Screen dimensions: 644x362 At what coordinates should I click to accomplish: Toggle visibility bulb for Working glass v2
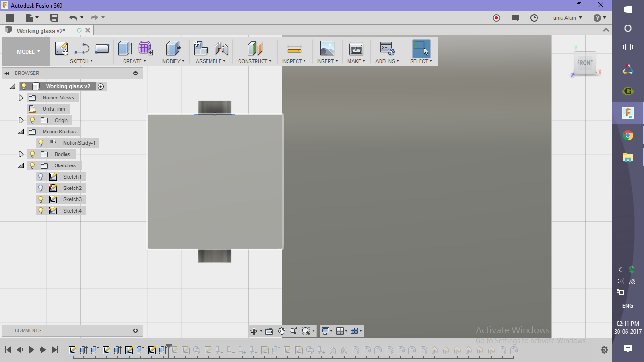tap(24, 86)
